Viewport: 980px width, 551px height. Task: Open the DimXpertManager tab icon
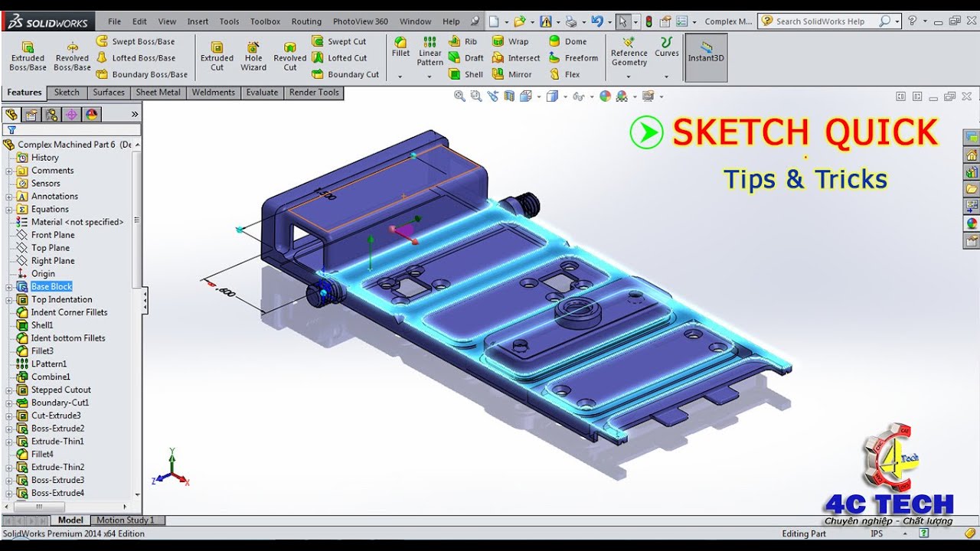71,115
